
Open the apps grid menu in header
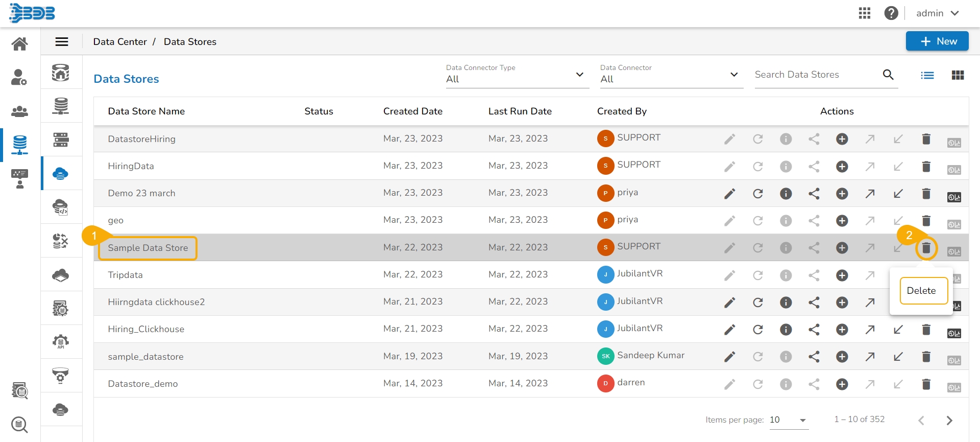click(864, 13)
